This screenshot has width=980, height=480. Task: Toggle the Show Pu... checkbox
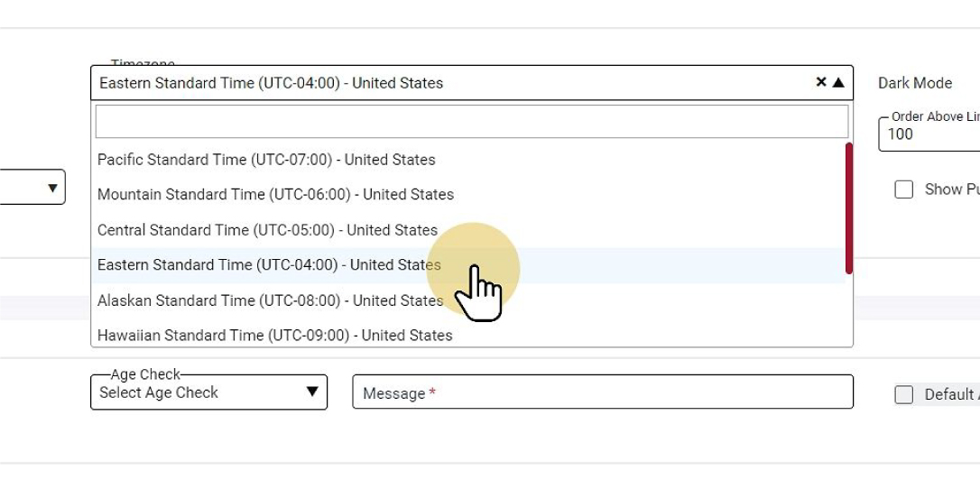(x=903, y=189)
